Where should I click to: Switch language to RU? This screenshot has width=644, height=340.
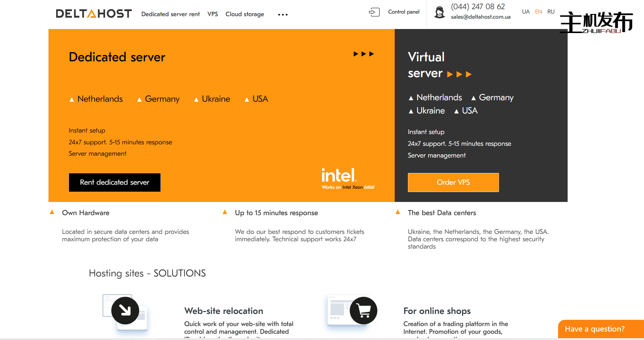point(551,12)
